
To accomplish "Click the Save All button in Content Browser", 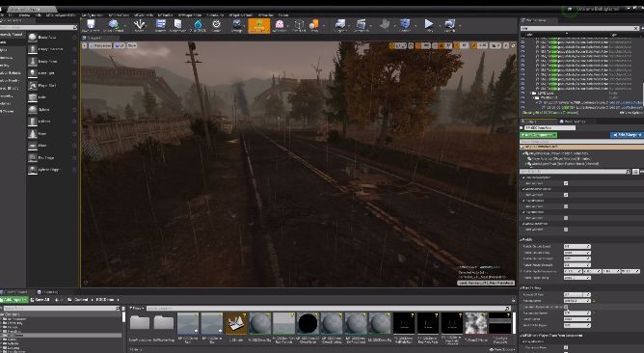I will click(x=40, y=300).
